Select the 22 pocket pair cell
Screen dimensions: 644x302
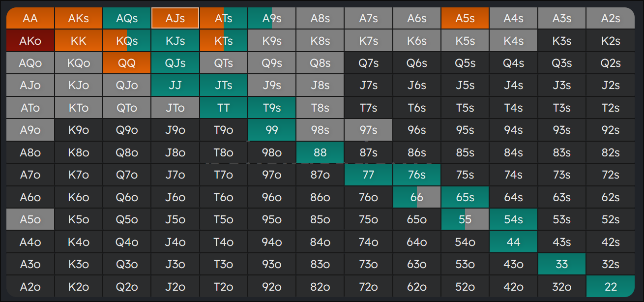(610, 287)
